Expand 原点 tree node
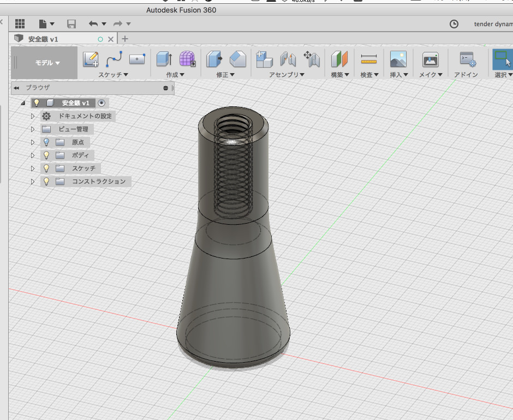 [32, 142]
